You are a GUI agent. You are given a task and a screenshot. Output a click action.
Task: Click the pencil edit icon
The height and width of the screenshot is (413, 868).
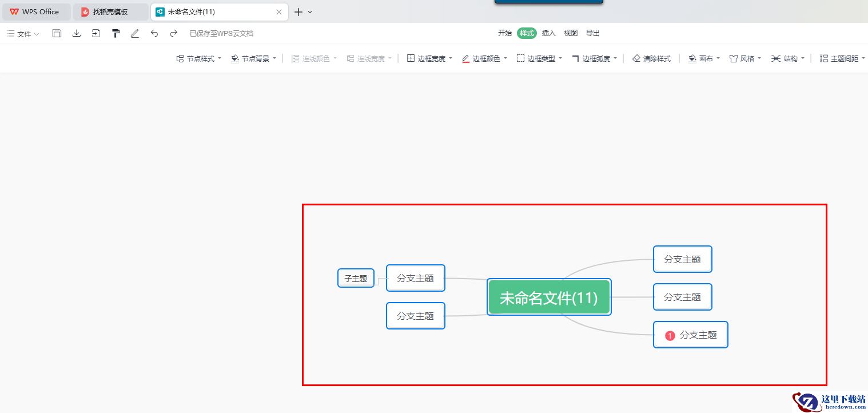(x=135, y=34)
